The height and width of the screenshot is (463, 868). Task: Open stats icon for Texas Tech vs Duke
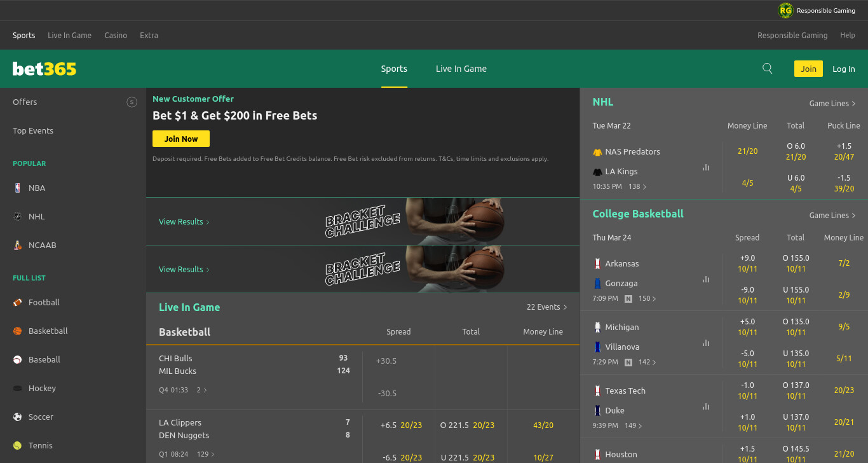(706, 406)
